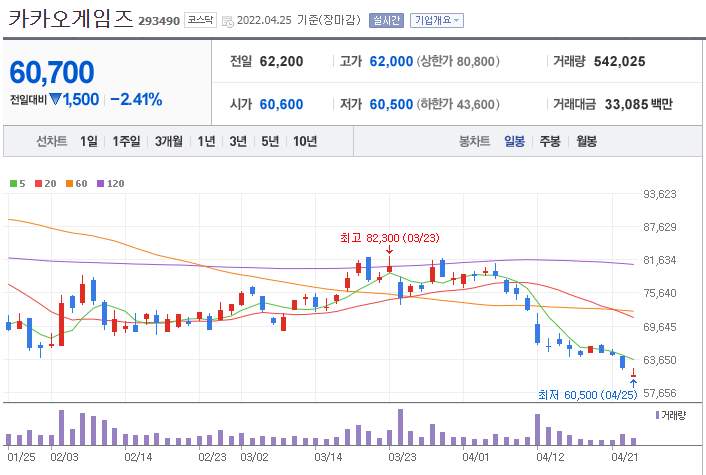
Task: Click the 93,623 price axis label
Action: point(660,194)
